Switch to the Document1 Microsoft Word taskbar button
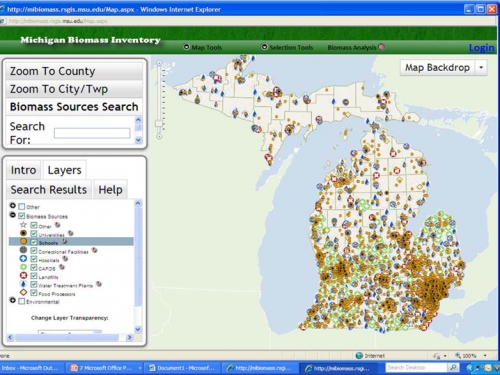This screenshot has width=500, height=375. click(183, 368)
